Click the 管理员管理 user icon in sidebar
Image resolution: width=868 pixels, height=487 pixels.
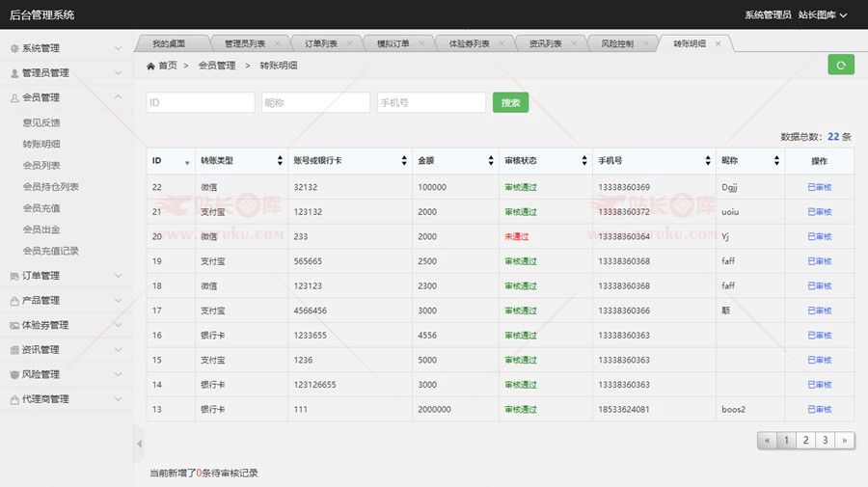click(14, 73)
